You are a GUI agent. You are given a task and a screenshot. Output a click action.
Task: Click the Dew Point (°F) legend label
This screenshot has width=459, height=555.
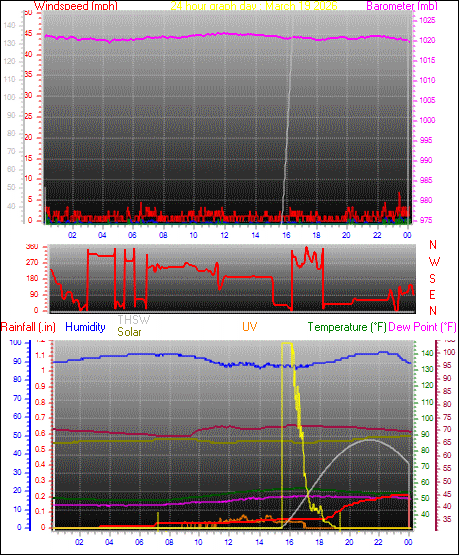[423, 327]
